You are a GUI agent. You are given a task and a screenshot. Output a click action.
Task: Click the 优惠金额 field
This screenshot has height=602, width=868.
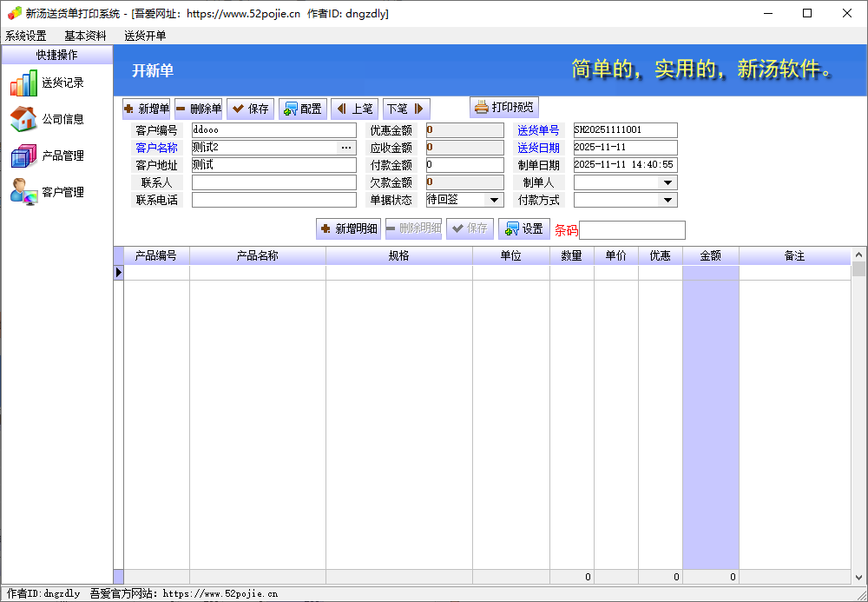(x=465, y=130)
